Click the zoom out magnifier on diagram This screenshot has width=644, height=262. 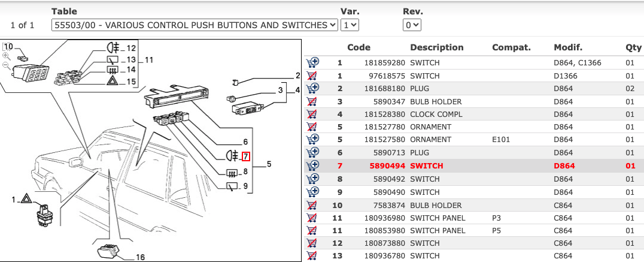coord(6,64)
